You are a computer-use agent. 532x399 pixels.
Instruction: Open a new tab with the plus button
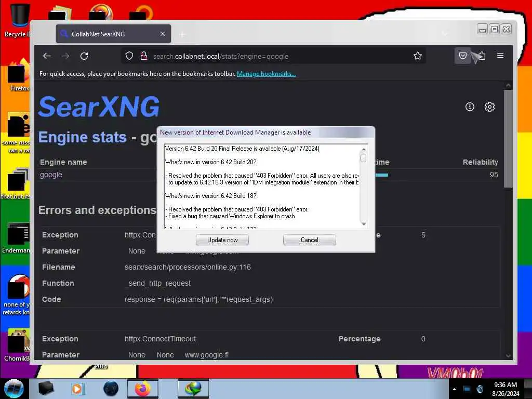click(x=182, y=34)
